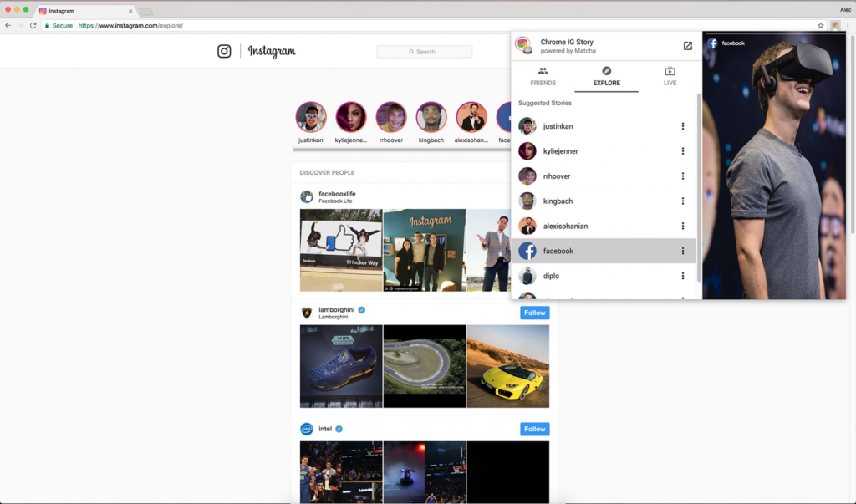Screen dimensions: 856x504
Task: Click the external link icon in Chrome IG Story
Action: point(687,46)
